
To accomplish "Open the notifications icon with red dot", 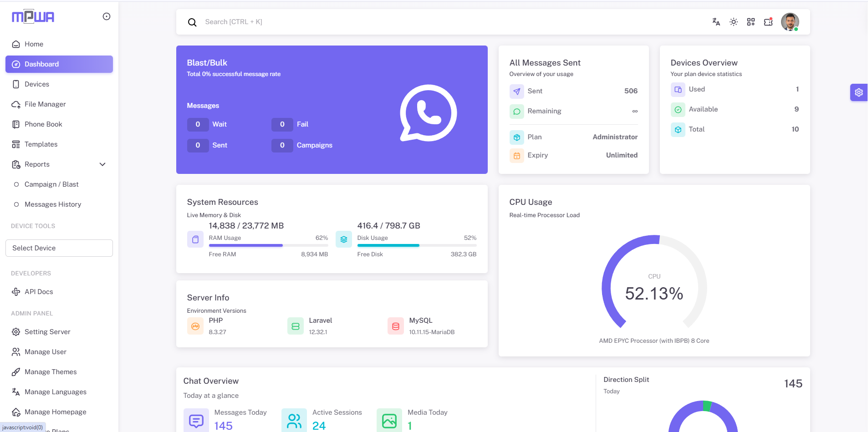I will pyautogui.click(x=768, y=22).
